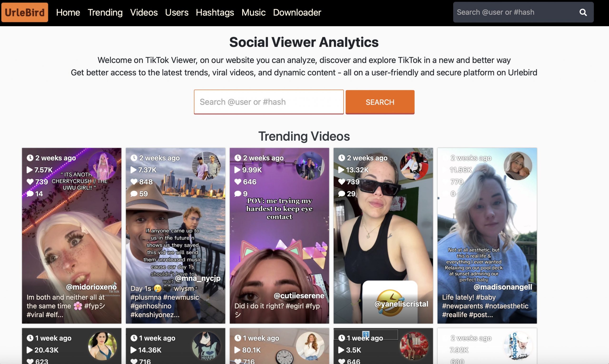Click the clock icon on the midorioxeno card
The width and height of the screenshot is (609, 364).
point(30,158)
